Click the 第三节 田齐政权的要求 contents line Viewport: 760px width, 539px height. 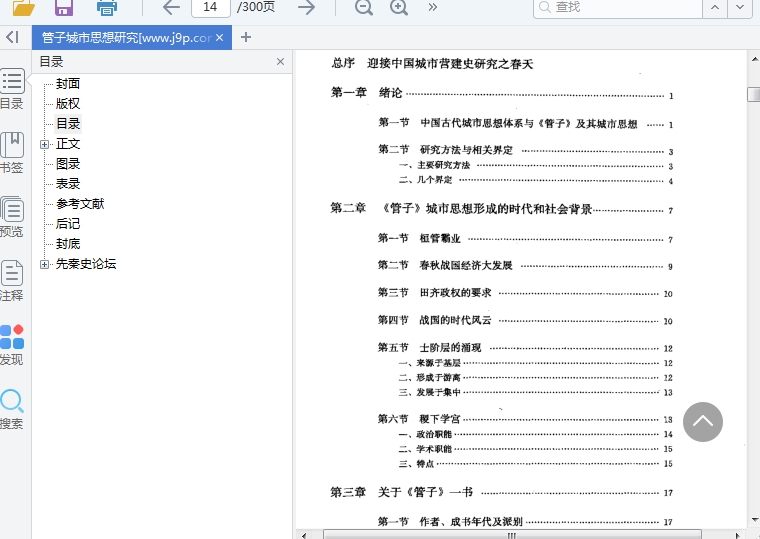(525, 293)
